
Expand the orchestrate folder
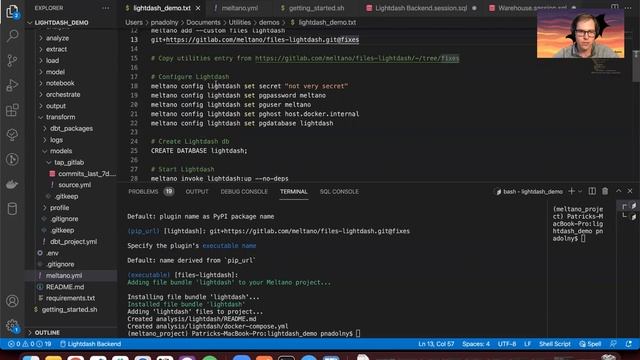tap(63, 94)
